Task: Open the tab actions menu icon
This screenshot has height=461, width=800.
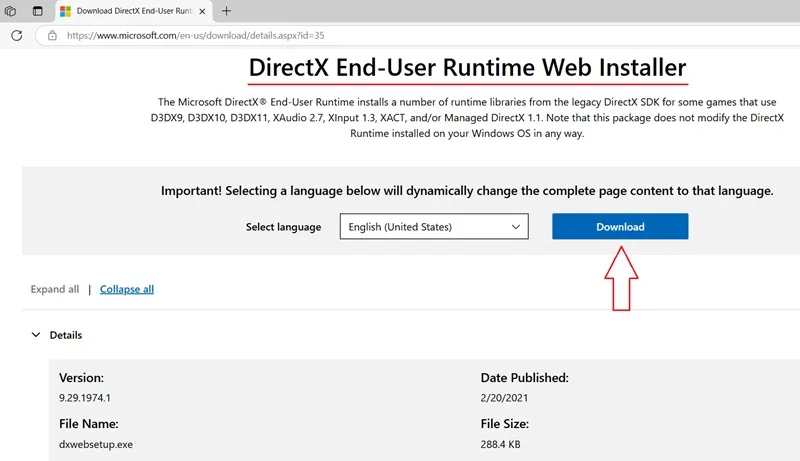Action: coord(38,11)
